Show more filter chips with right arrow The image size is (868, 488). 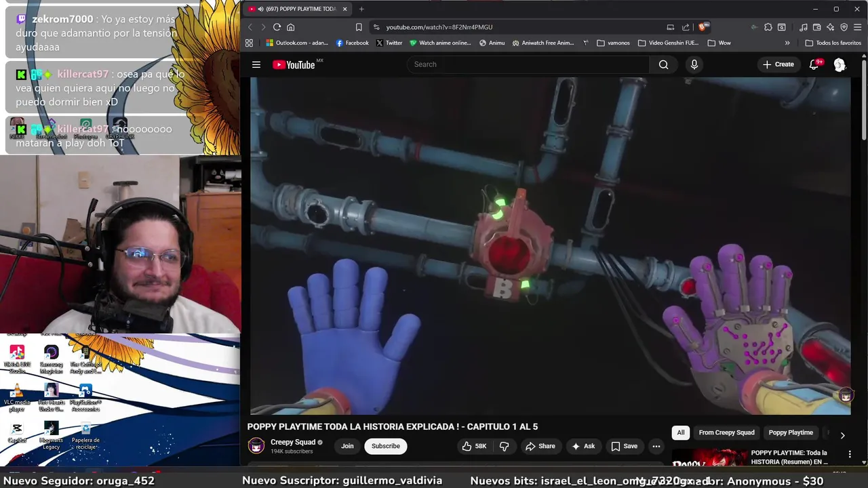pos(842,435)
